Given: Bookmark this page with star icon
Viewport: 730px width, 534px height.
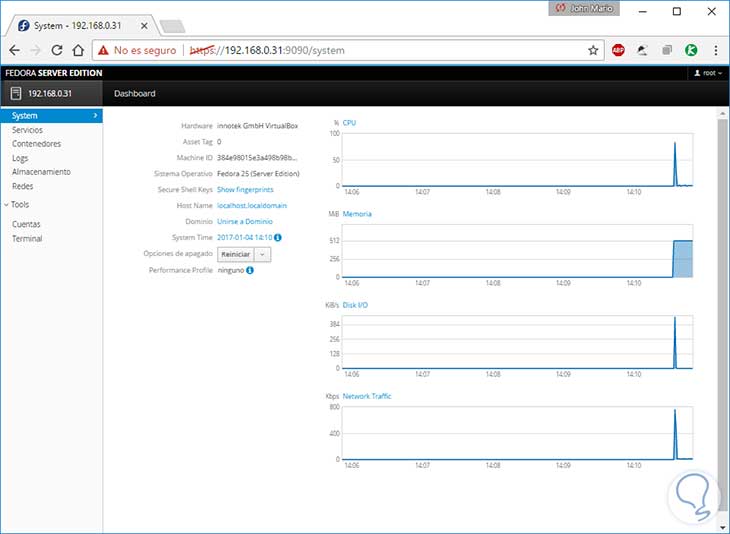Looking at the screenshot, I should (593, 50).
